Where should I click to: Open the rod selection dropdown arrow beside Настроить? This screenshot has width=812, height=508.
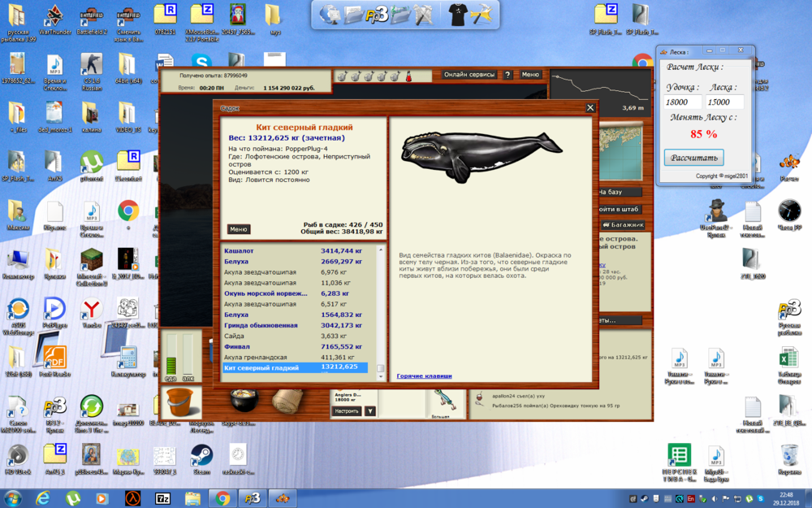369,411
